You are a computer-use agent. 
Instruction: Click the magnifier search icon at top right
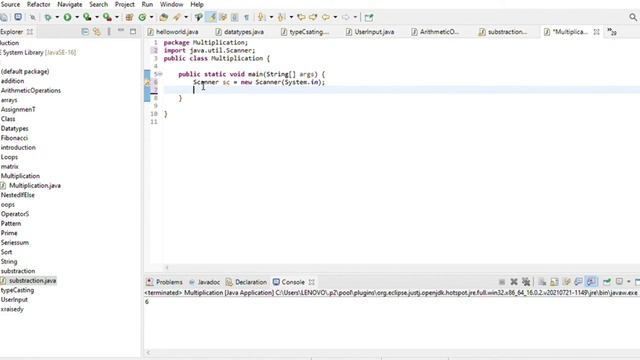pyautogui.click(x=633, y=17)
